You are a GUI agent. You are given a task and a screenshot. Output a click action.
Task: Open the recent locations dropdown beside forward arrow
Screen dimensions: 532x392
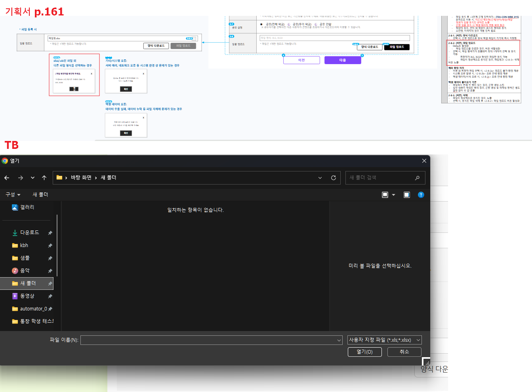32,178
